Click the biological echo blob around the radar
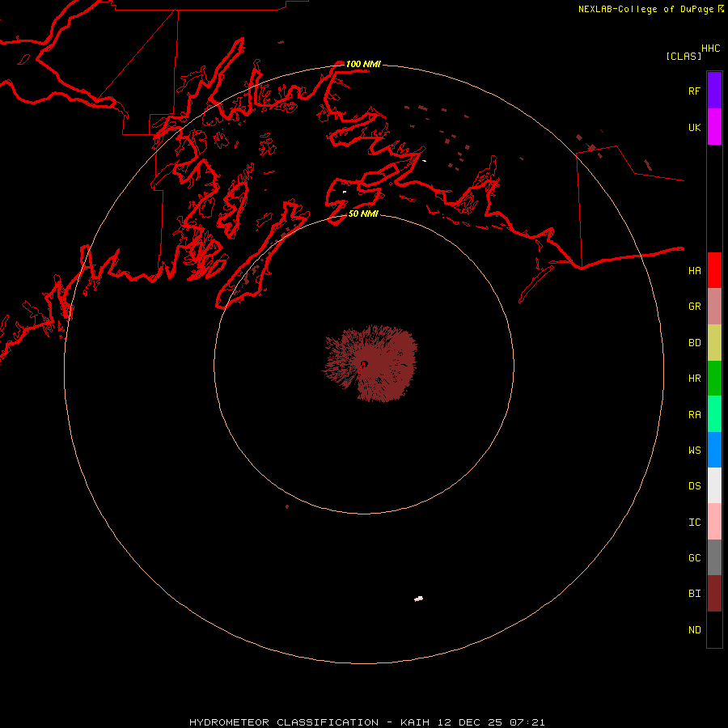The image size is (728, 728). tap(370, 363)
